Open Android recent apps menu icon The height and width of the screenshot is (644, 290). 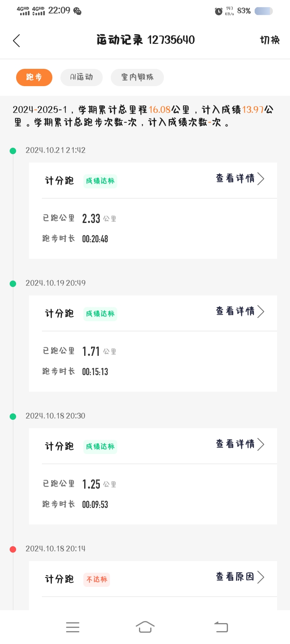click(72, 627)
